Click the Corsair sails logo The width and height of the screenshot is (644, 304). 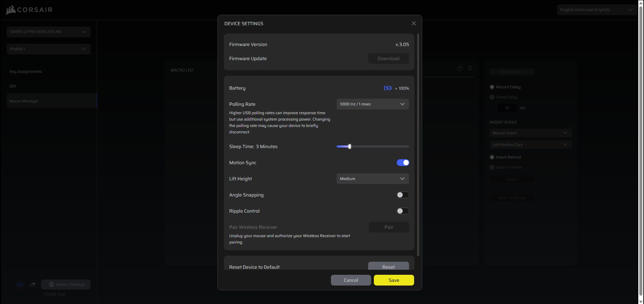pyautogui.click(x=11, y=10)
